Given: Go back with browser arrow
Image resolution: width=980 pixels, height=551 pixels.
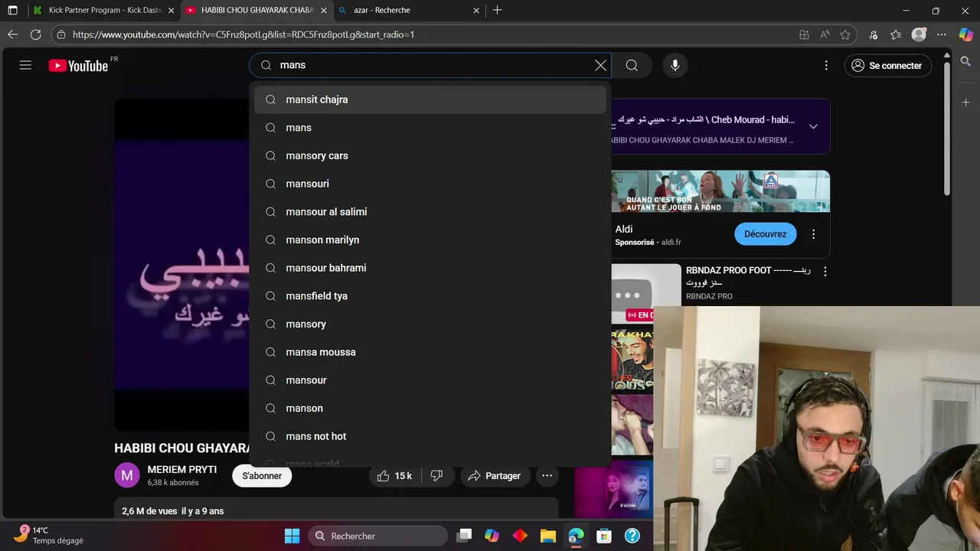Looking at the screenshot, I should coord(12,34).
